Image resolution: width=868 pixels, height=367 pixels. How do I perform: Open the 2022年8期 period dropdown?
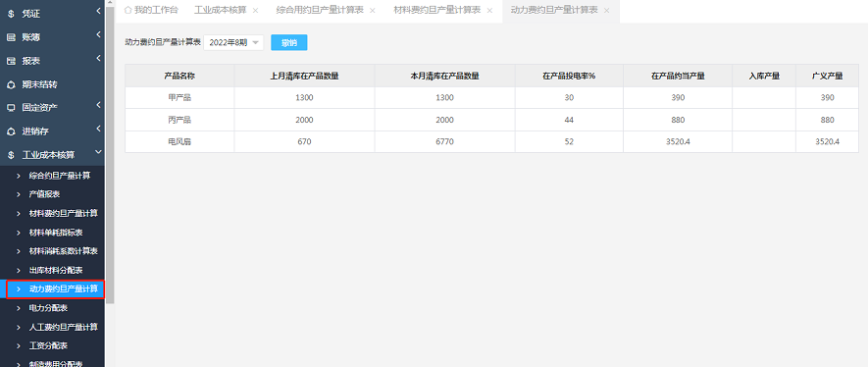[233, 42]
